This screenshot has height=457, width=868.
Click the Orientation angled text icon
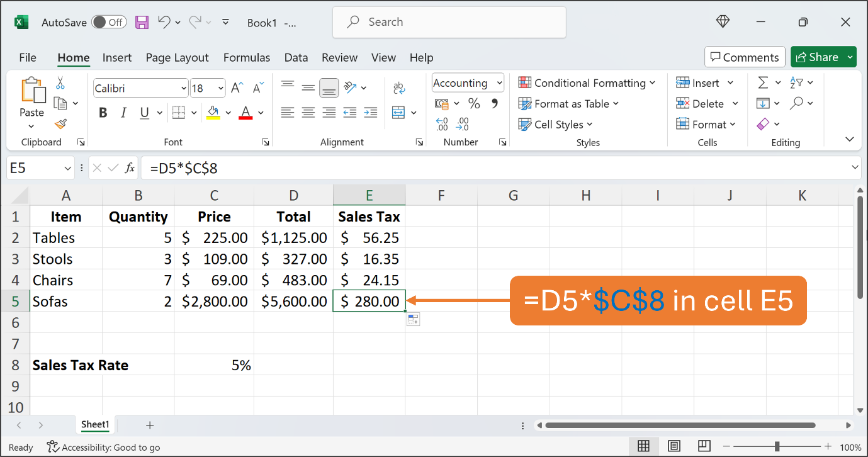point(351,87)
